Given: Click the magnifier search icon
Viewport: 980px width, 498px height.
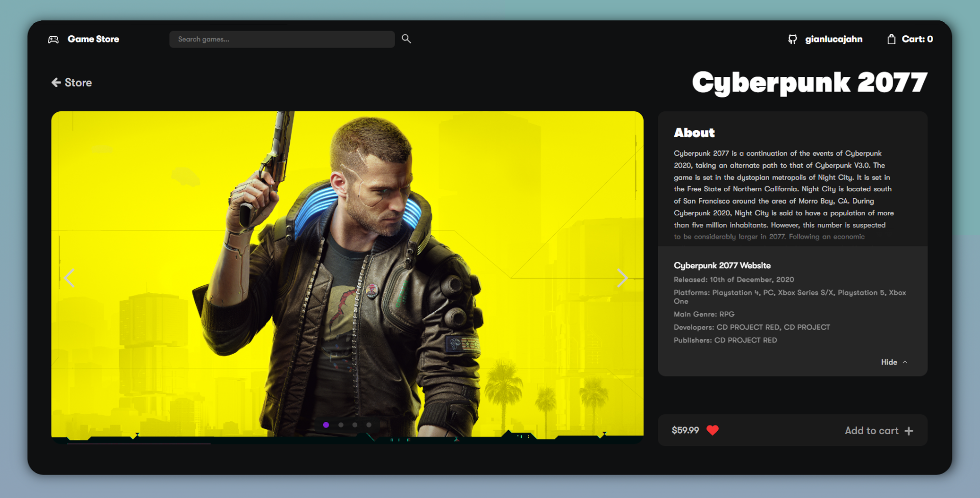Looking at the screenshot, I should click(406, 39).
